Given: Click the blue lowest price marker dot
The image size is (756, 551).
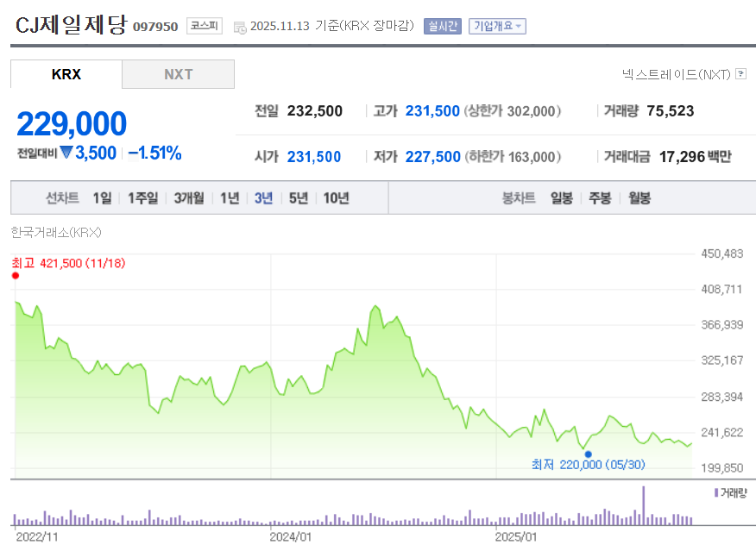Looking at the screenshot, I should point(588,454).
